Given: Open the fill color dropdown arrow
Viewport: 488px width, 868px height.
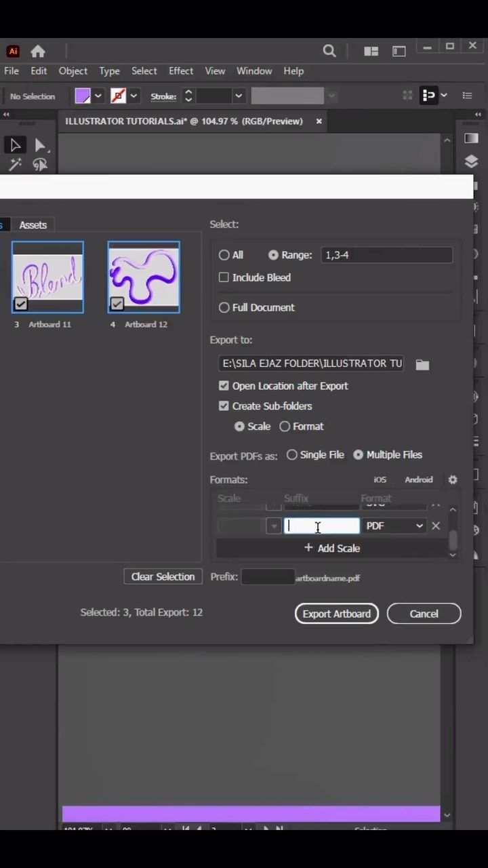Looking at the screenshot, I should click(x=98, y=96).
